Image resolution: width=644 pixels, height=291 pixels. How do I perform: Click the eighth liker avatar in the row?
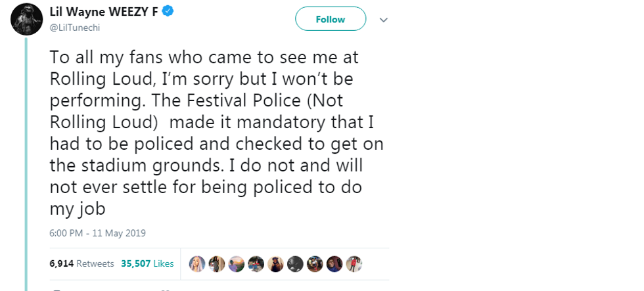pyautogui.click(x=334, y=263)
